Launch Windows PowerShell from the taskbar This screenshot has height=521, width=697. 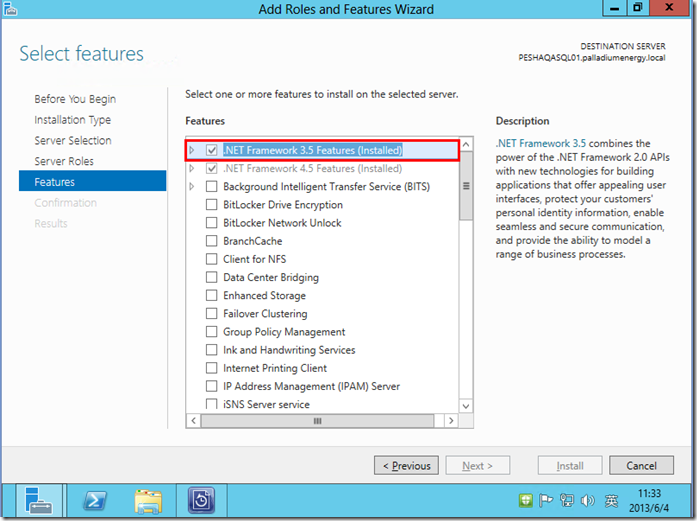95,501
